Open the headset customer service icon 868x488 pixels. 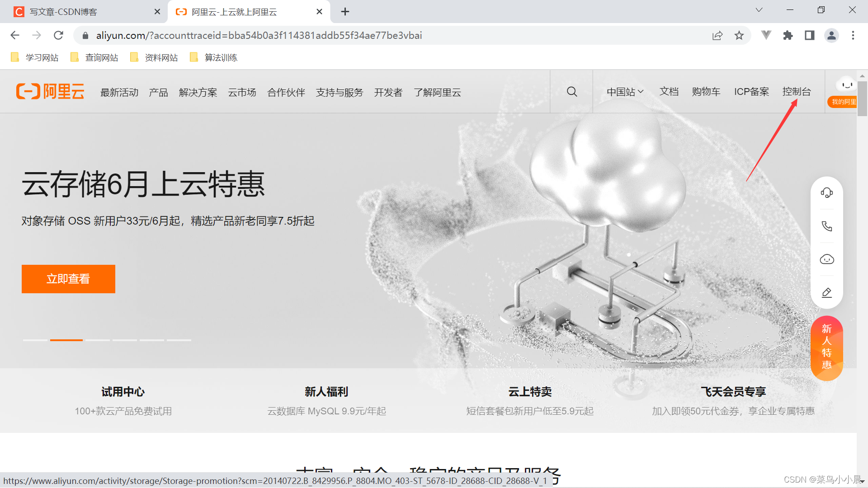pos(826,193)
